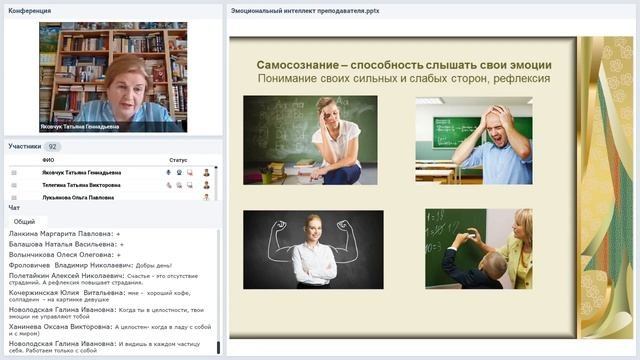Tick checkbox beside Яковчук Татьяна Геннадьевна

pyautogui.click(x=14, y=173)
